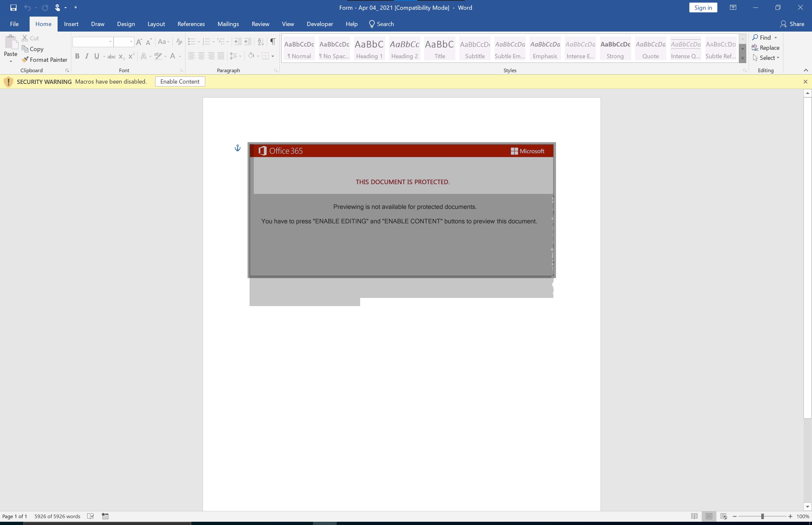
Task: Switch to the Developer tab
Action: [x=319, y=24]
